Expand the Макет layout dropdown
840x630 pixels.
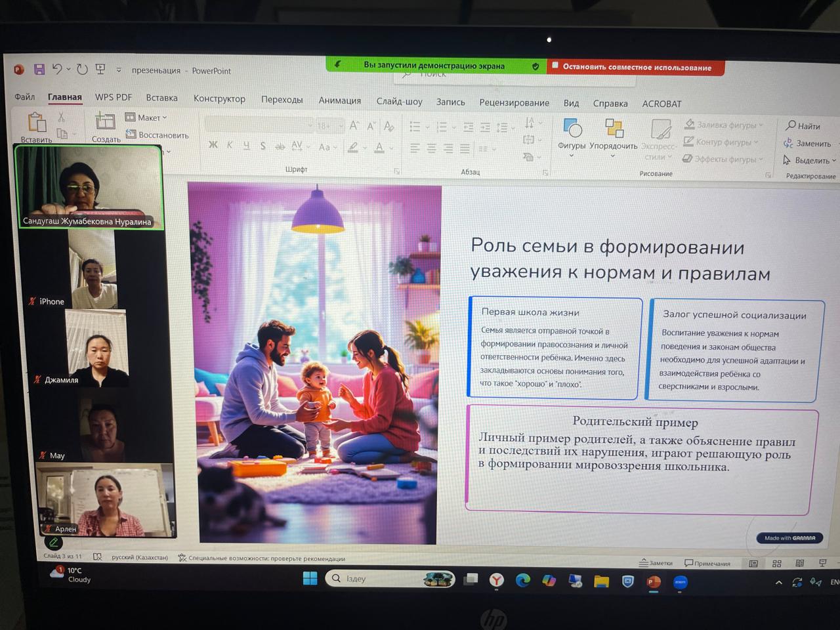(x=147, y=117)
